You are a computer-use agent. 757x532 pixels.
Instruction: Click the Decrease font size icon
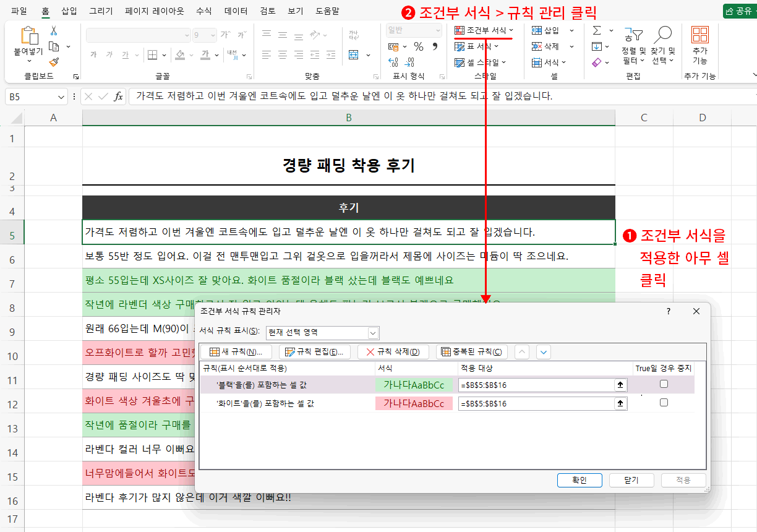point(241,35)
